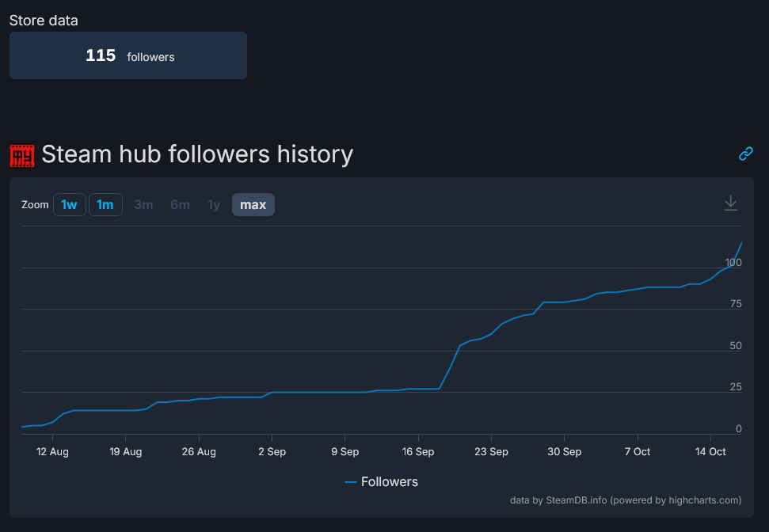The height and width of the screenshot is (532, 769).
Task: Choose the 1y zoom option
Action: [x=214, y=204]
